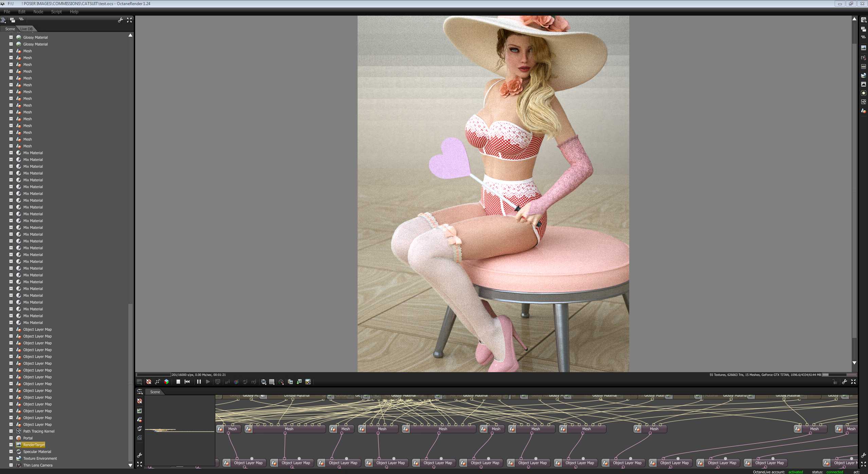Open the Script menu

[x=56, y=12]
